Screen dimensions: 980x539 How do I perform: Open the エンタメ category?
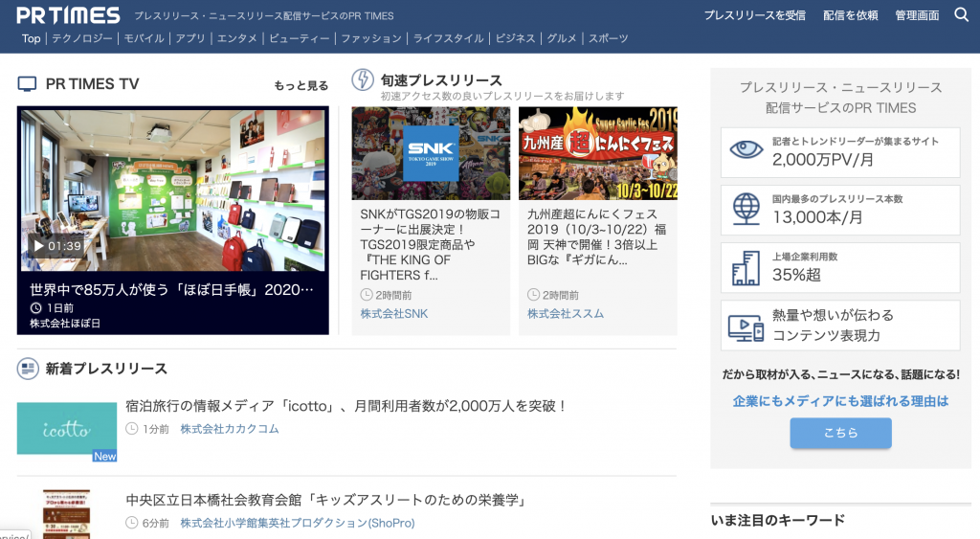tap(237, 38)
